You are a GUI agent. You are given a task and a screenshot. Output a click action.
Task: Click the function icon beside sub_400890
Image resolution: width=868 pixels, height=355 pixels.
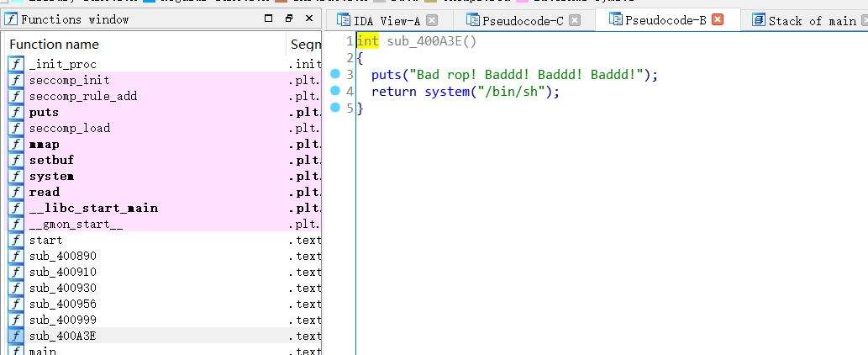(16, 256)
